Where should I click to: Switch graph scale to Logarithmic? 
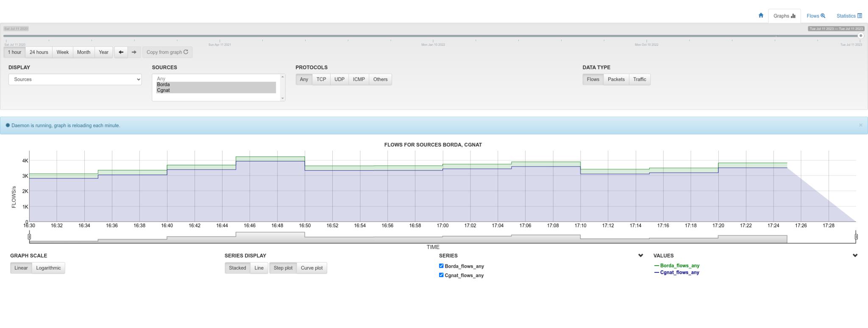48,268
